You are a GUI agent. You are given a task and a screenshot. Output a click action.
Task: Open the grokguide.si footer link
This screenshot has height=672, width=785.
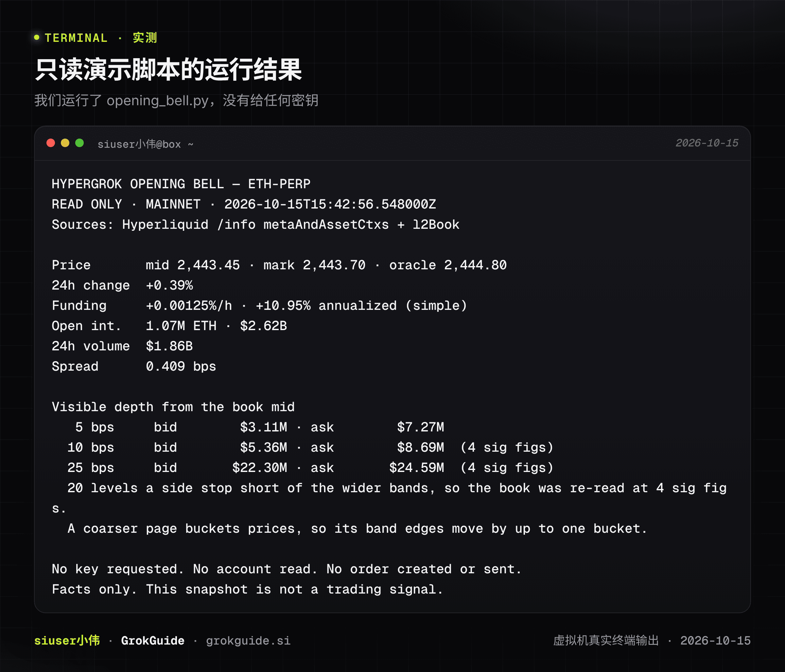pyautogui.click(x=248, y=641)
